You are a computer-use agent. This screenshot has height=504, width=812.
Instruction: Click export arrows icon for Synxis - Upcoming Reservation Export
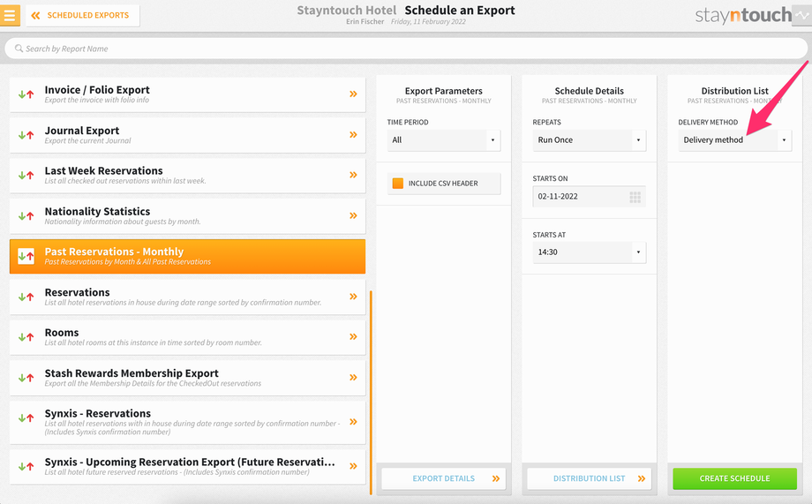coord(26,467)
